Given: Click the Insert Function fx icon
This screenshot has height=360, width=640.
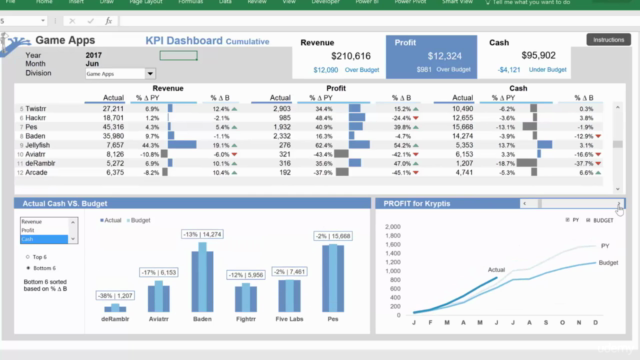Looking at the screenshot, I should [108, 21].
